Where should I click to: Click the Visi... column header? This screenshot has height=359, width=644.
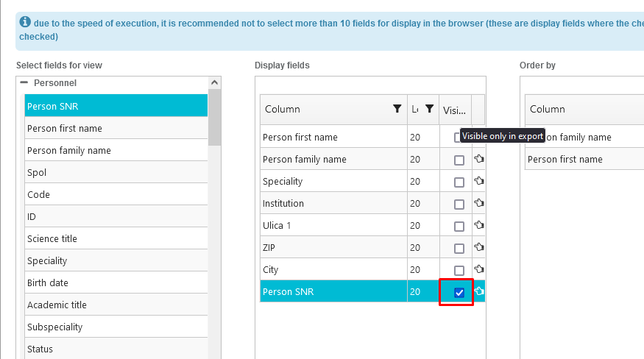(454, 110)
